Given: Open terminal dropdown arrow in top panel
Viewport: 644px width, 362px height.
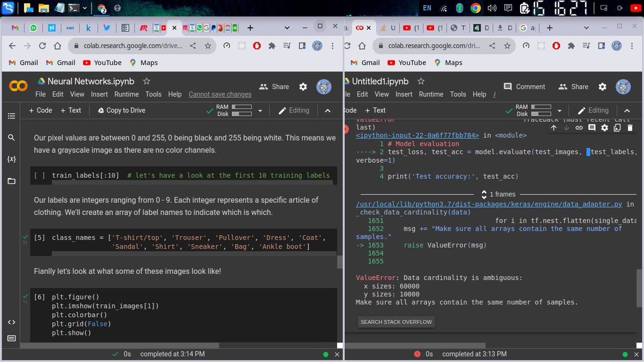Looking at the screenshot, I should pyautogui.click(x=86, y=8).
